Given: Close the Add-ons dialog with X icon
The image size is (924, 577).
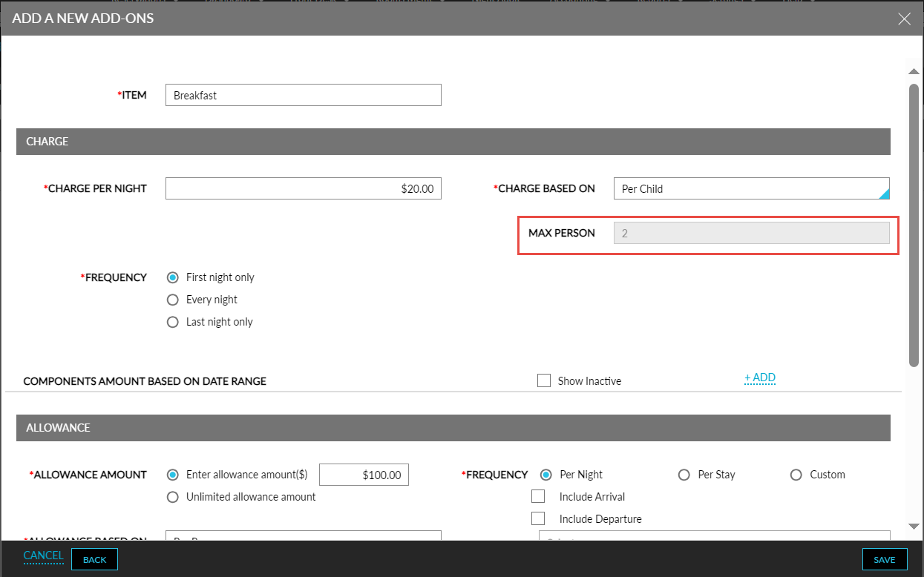Looking at the screenshot, I should 904,19.
